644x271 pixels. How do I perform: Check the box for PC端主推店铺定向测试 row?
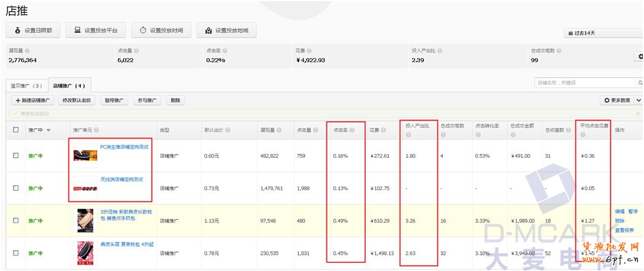(x=16, y=156)
